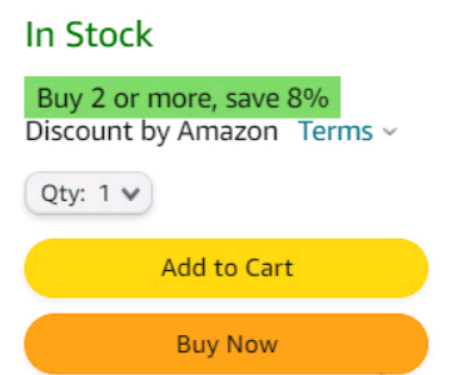
Task: Click the highlighted Buy 2 or more promotion
Action: click(x=182, y=97)
